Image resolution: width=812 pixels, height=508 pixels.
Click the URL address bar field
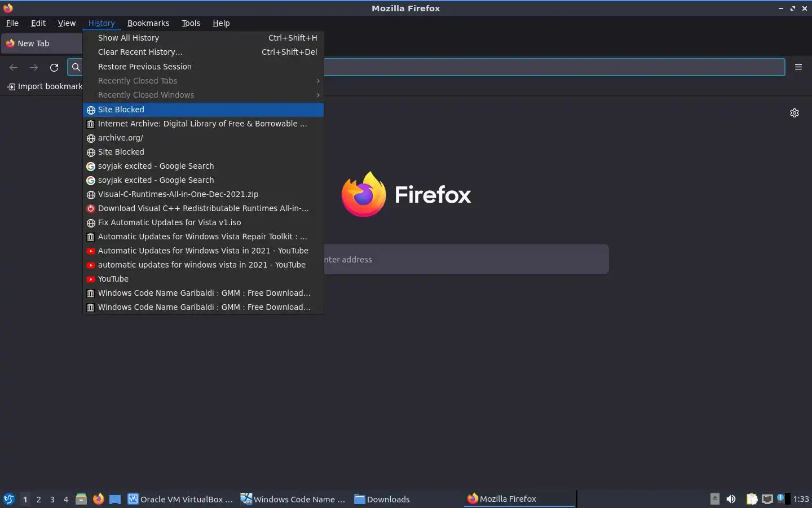(426, 67)
